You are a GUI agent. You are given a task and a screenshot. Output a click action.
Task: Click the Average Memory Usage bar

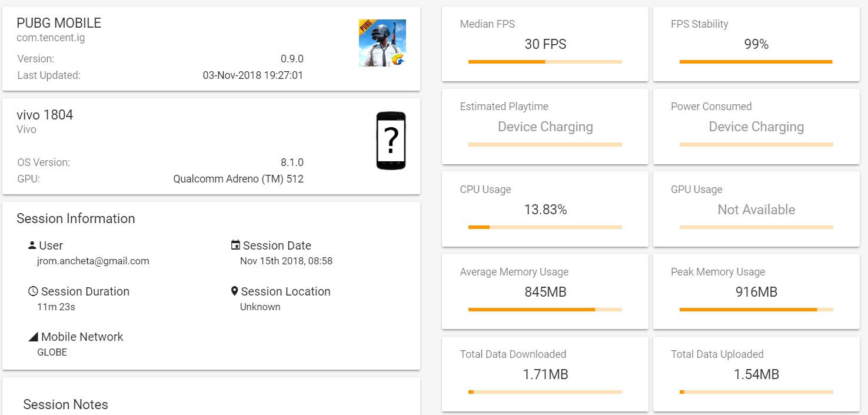click(545, 310)
